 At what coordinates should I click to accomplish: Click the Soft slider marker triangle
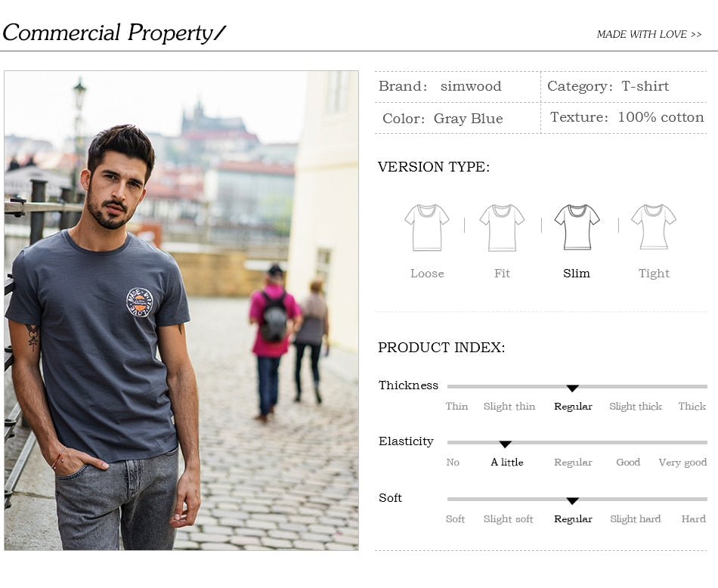point(572,501)
